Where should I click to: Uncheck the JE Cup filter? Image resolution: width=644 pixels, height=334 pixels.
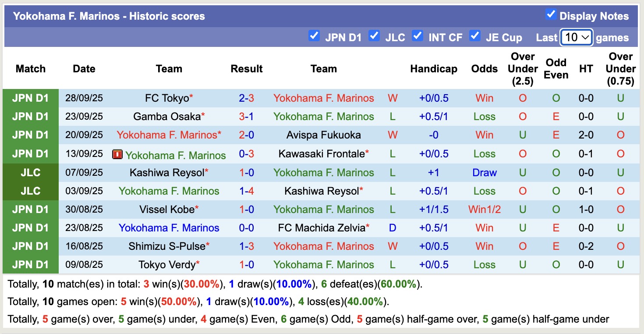click(475, 36)
